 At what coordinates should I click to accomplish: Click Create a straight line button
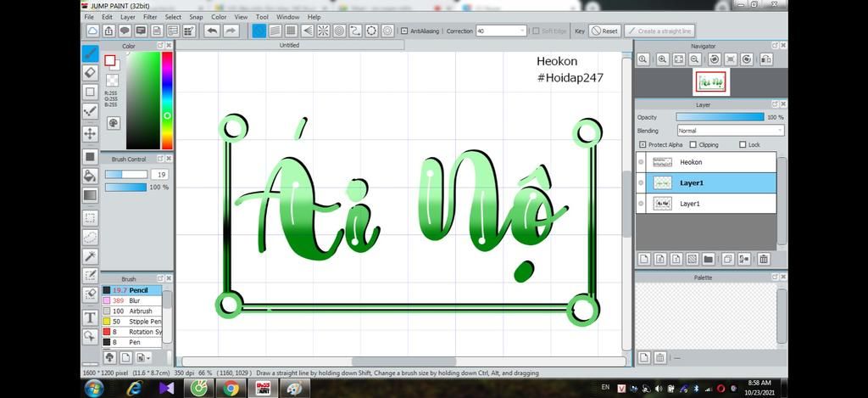coord(659,31)
